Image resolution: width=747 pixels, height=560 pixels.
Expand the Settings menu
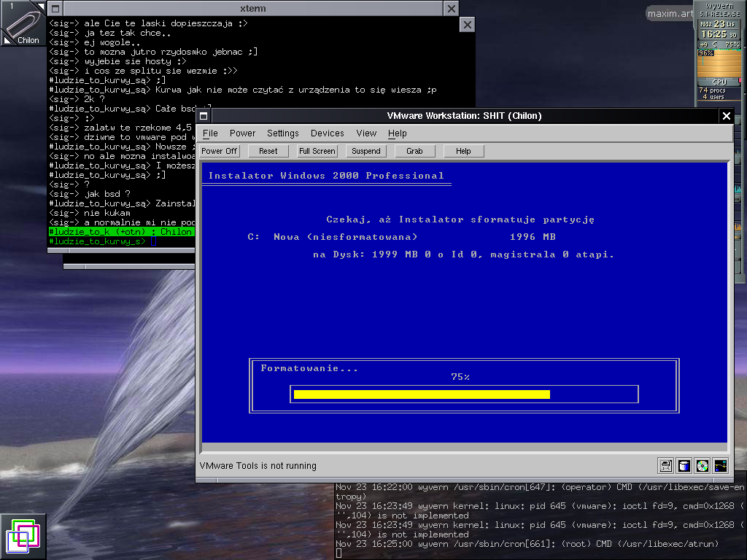pos(282,133)
